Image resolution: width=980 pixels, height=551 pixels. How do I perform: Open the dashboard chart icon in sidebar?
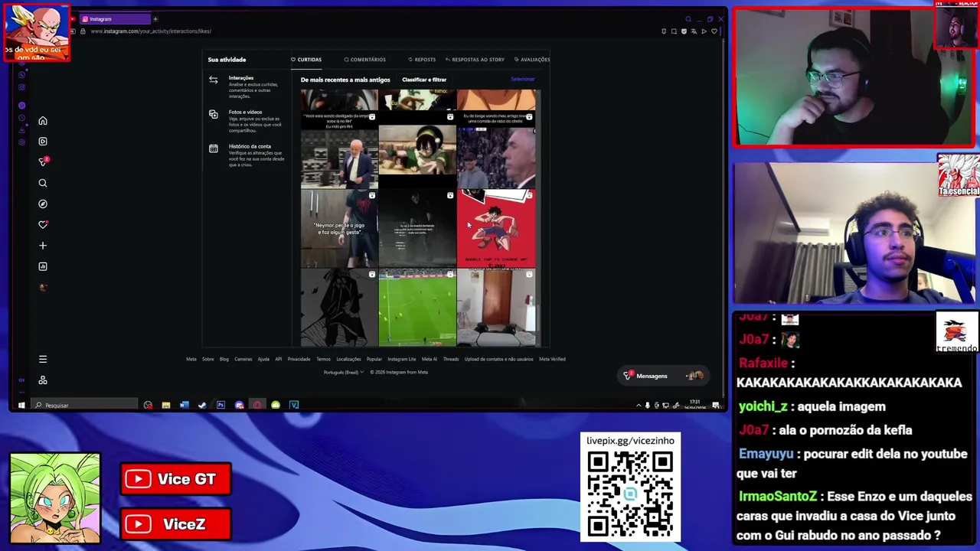(43, 266)
